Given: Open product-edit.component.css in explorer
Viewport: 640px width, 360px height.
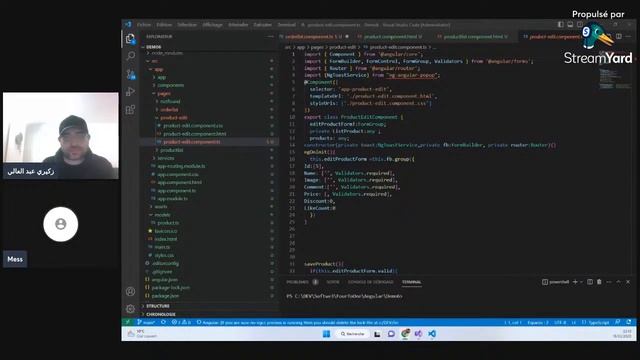Looking at the screenshot, I should click(x=193, y=126).
